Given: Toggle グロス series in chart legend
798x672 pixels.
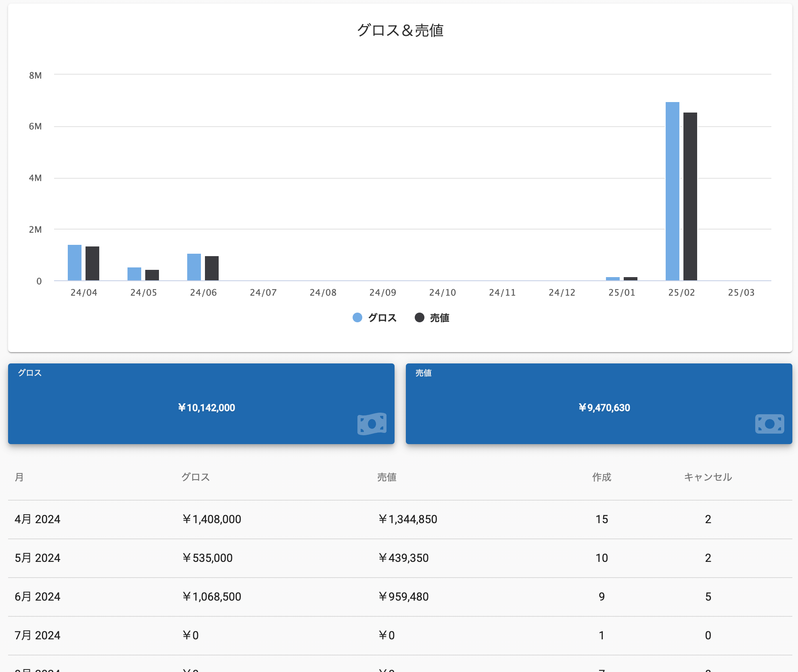Looking at the screenshot, I should 382,318.
